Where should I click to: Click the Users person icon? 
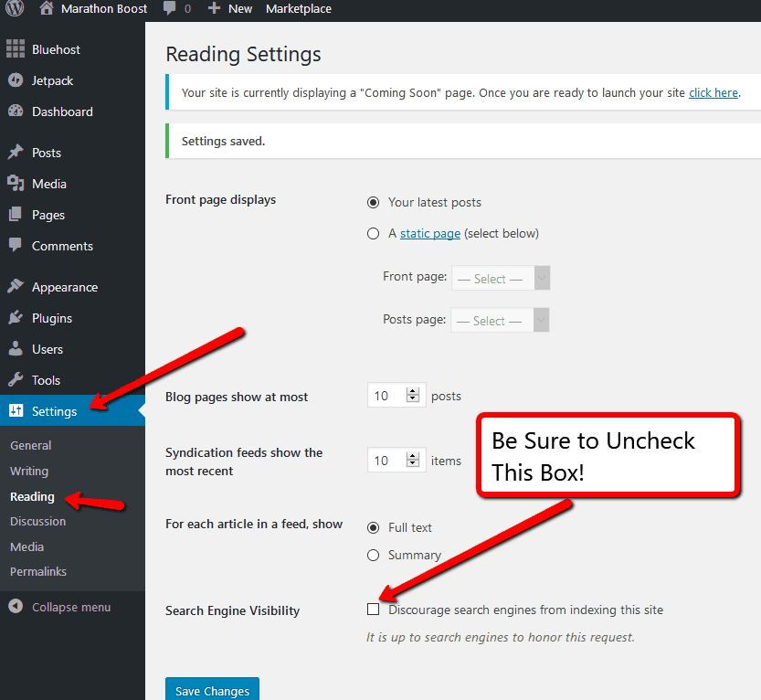point(16,348)
